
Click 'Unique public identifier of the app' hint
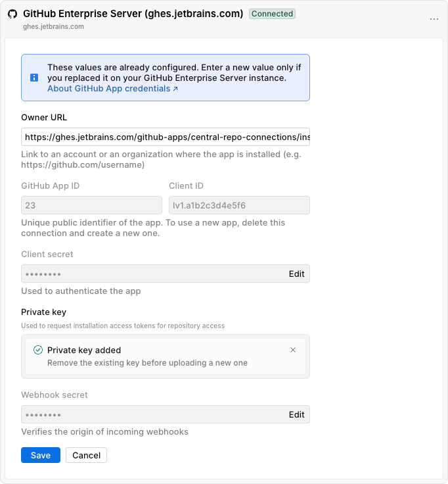(x=153, y=228)
